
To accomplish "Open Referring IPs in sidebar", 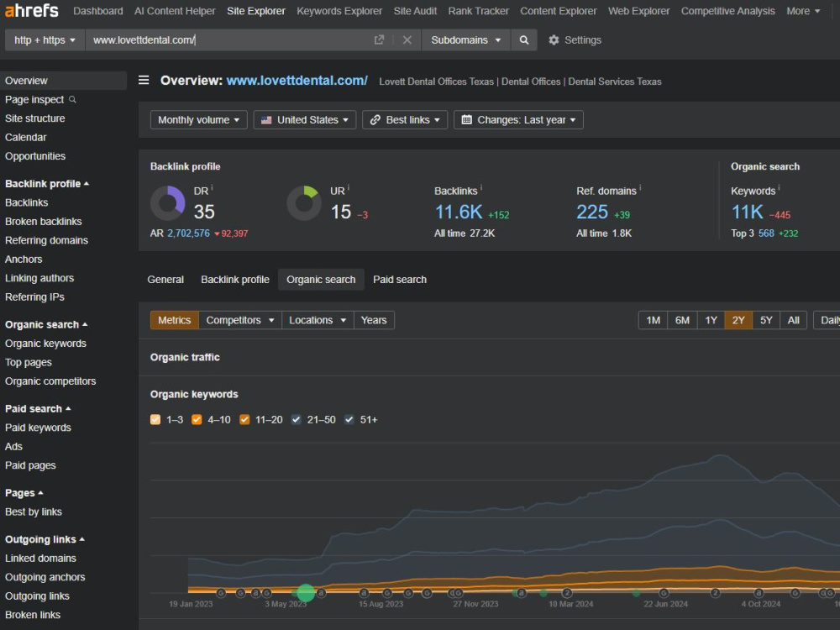I will (34, 297).
